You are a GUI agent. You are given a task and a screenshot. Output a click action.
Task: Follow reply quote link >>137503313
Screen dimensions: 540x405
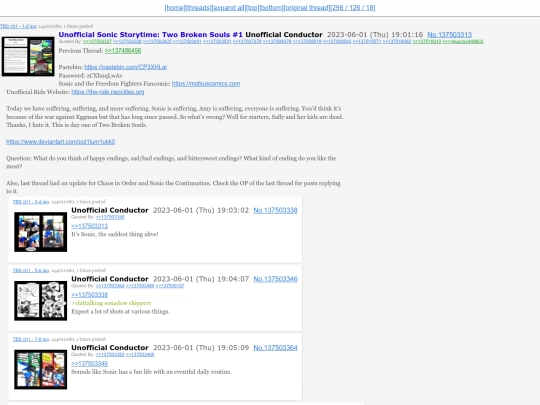[90, 226]
